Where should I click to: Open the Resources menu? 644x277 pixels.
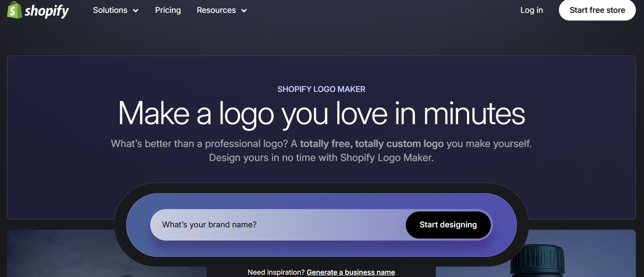(216, 10)
